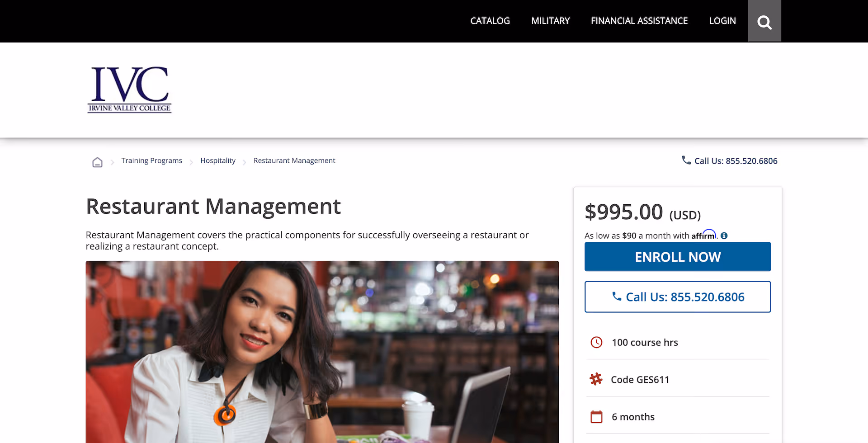Click the Code GES611 text
Image resolution: width=868 pixels, height=443 pixels.
click(x=640, y=380)
